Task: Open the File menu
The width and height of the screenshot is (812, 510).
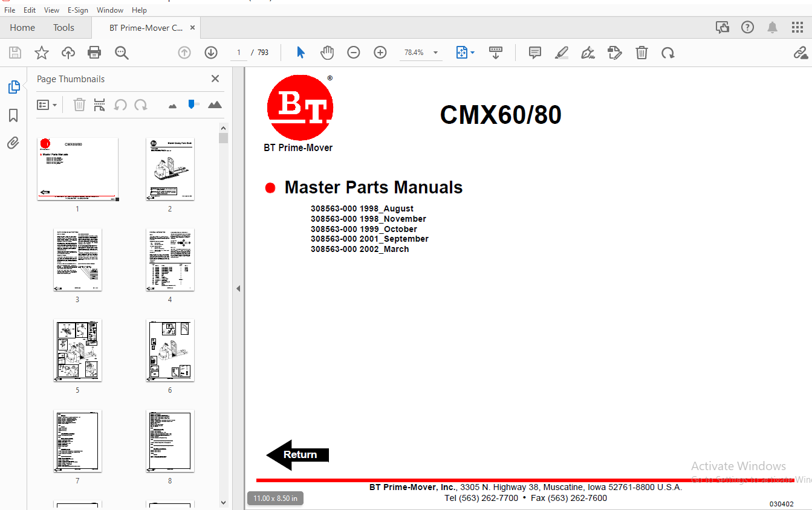Action: tap(10, 10)
